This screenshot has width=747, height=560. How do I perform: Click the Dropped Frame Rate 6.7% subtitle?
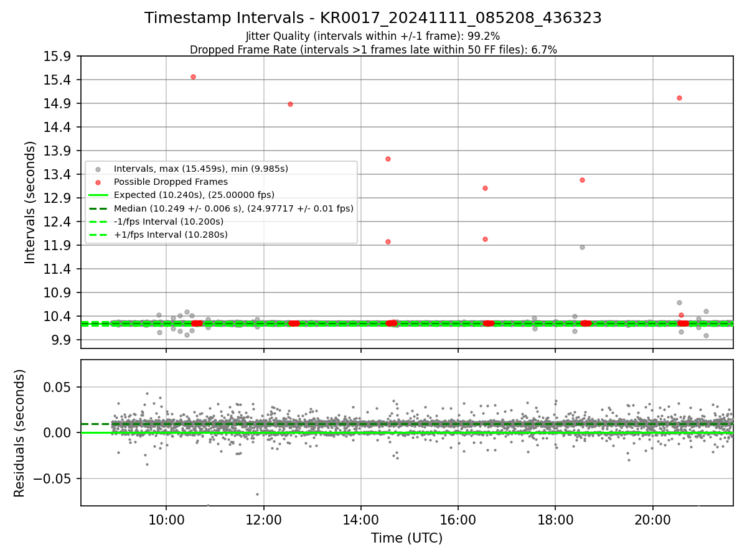(373, 50)
